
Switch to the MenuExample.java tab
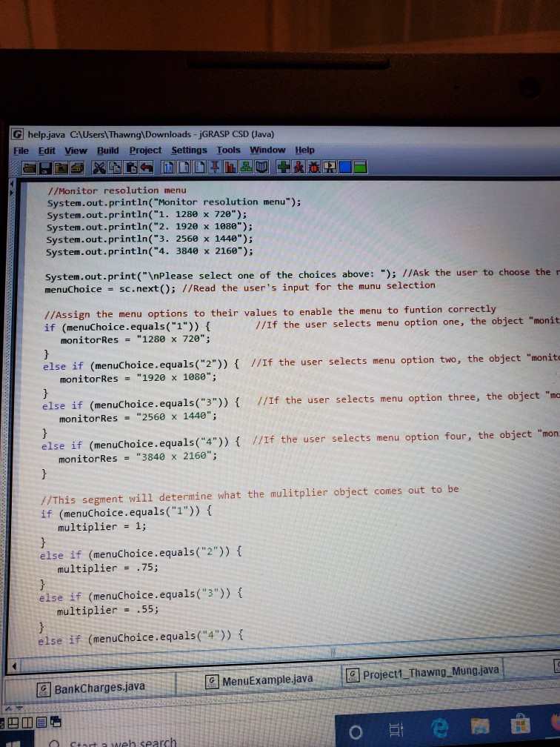coord(259,680)
